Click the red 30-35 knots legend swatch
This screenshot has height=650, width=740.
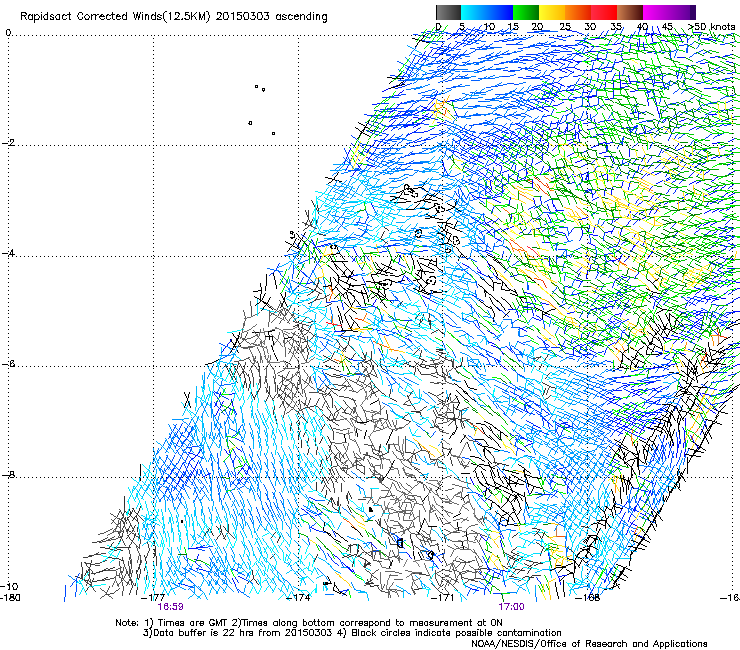604,12
